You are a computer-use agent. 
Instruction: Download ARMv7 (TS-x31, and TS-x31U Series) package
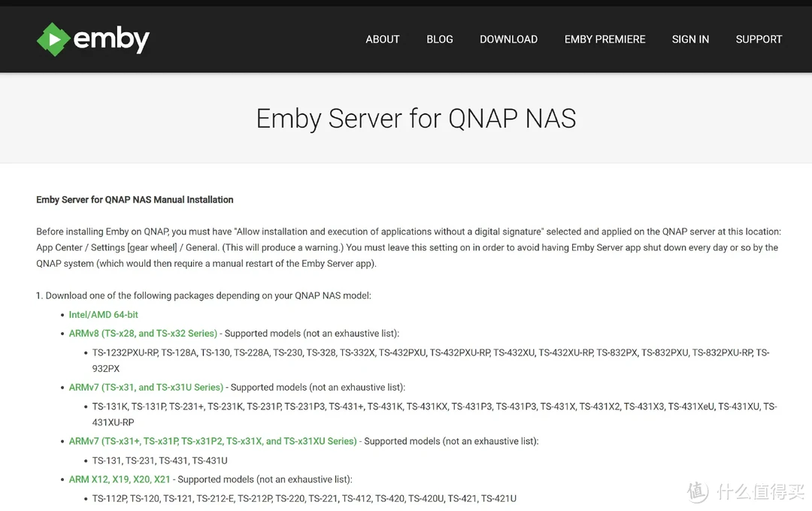[146, 387]
